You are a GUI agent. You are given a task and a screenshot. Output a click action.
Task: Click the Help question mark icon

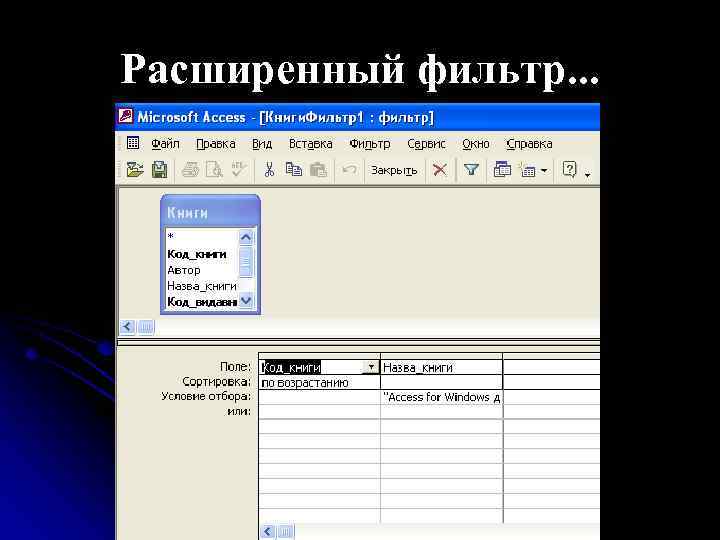(x=569, y=170)
